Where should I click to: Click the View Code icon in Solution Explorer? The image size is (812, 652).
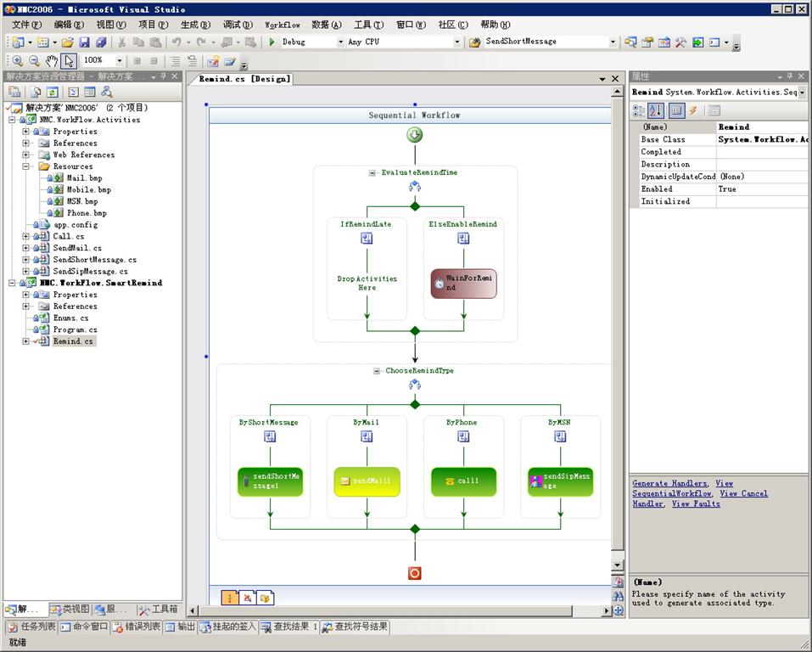click(74, 93)
